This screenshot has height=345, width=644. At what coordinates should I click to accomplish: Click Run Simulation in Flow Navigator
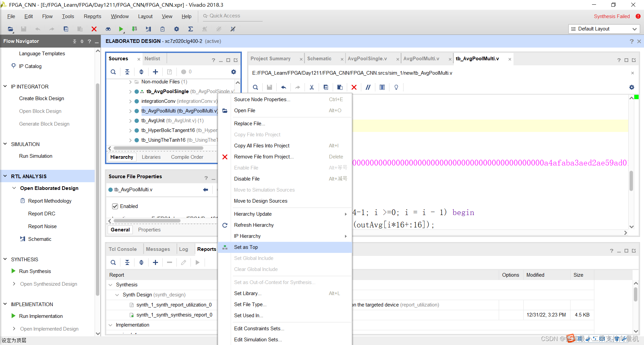pos(36,156)
